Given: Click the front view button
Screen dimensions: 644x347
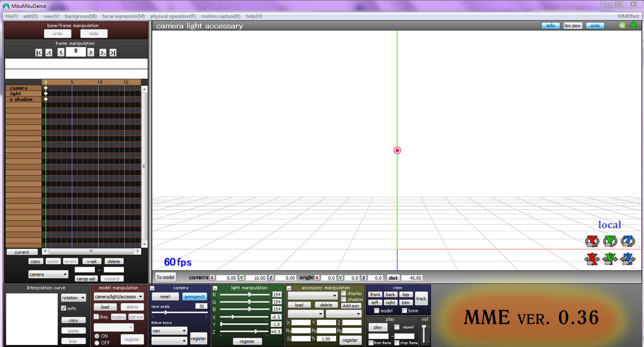Looking at the screenshot, I should pyautogui.click(x=375, y=295).
